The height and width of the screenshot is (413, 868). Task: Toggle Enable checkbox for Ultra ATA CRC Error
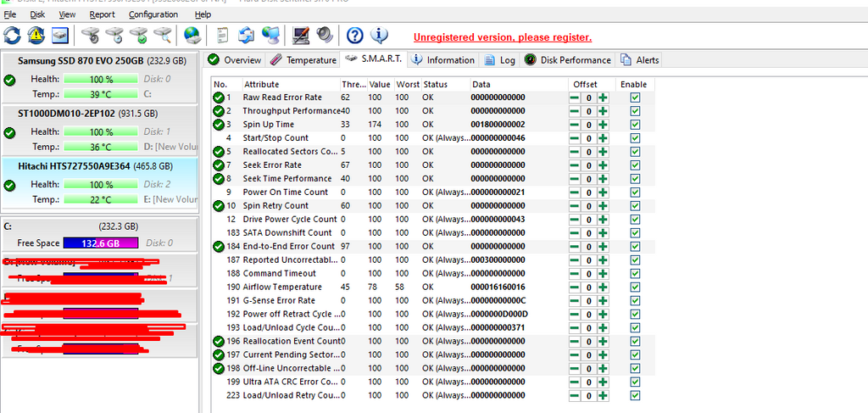(x=635, y=382)
